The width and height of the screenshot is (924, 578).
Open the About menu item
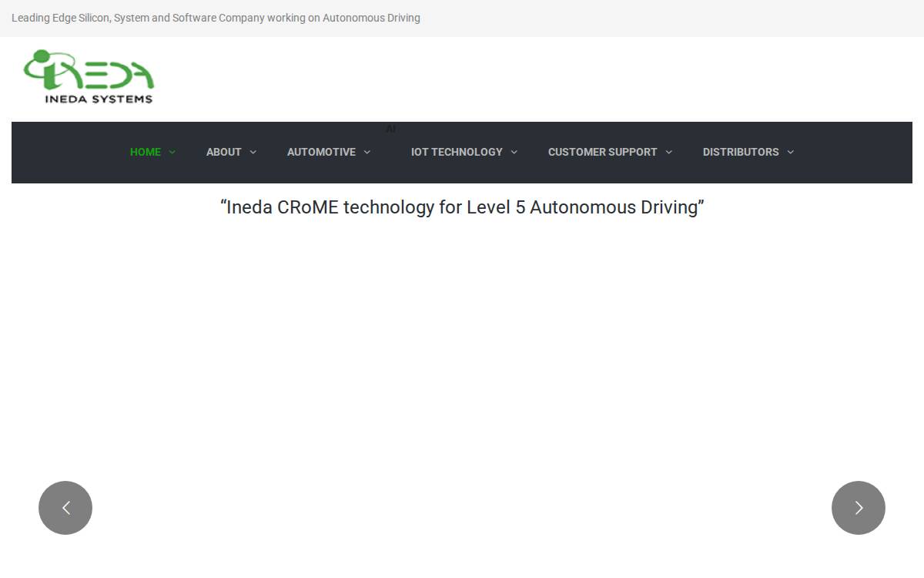point(224,152)
